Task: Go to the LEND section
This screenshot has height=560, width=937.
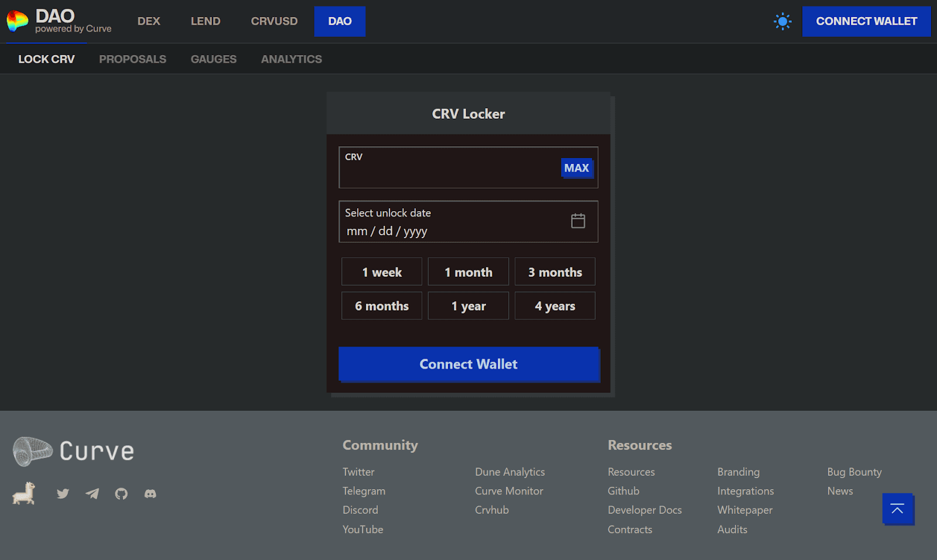Action: coord(206,21)
